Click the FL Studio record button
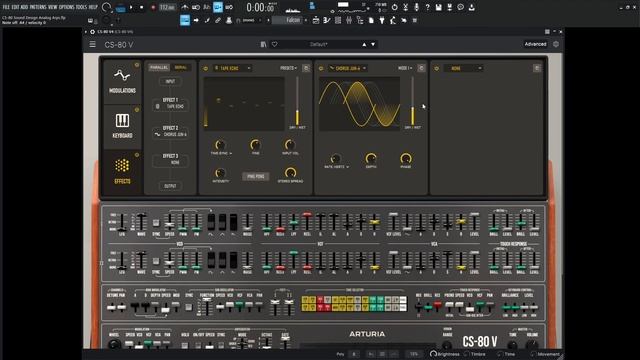 153,7
